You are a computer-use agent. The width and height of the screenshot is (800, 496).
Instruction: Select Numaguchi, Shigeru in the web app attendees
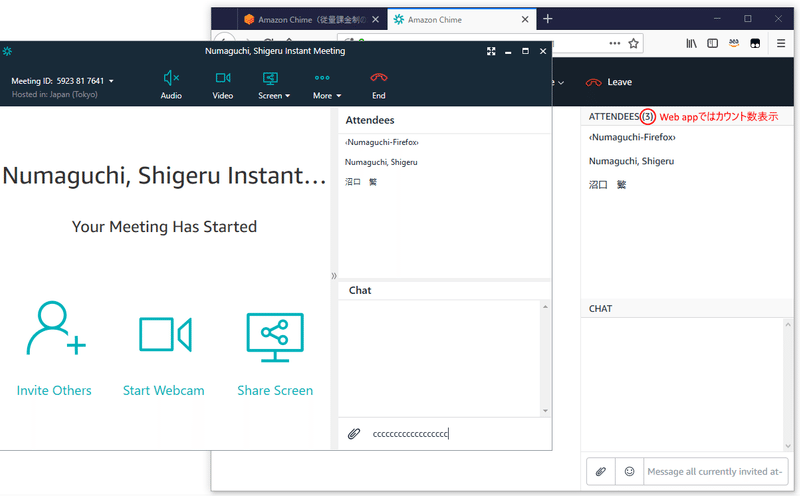(x=632, y=161)
